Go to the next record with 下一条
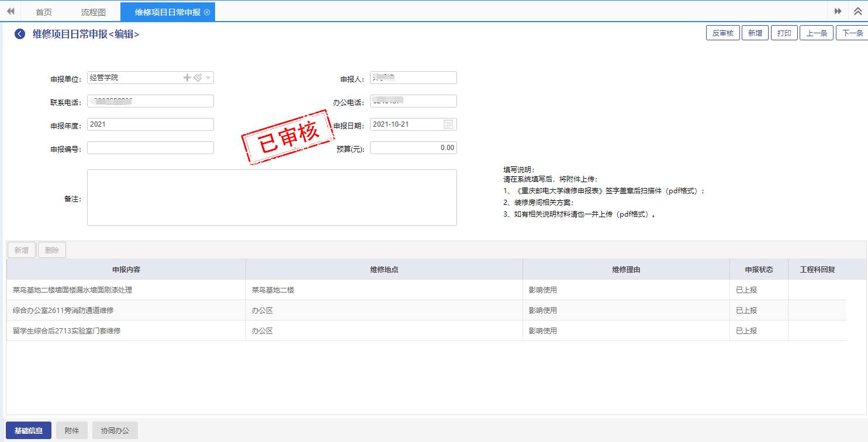 [852, 33]
